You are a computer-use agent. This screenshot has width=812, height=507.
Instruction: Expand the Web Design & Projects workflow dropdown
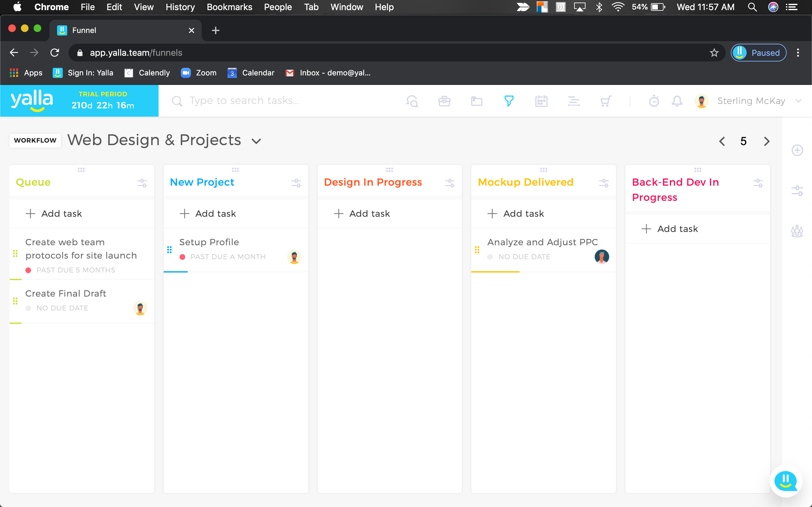point(256,141)
